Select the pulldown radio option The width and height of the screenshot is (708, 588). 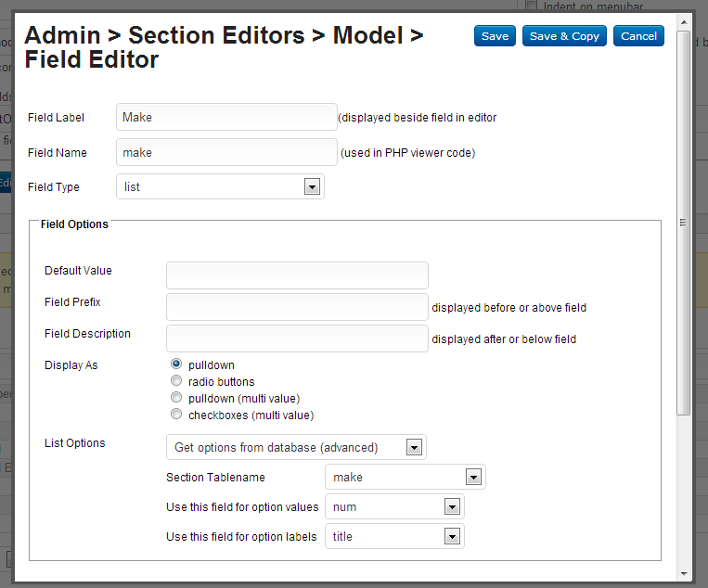[x=176, y=364]
